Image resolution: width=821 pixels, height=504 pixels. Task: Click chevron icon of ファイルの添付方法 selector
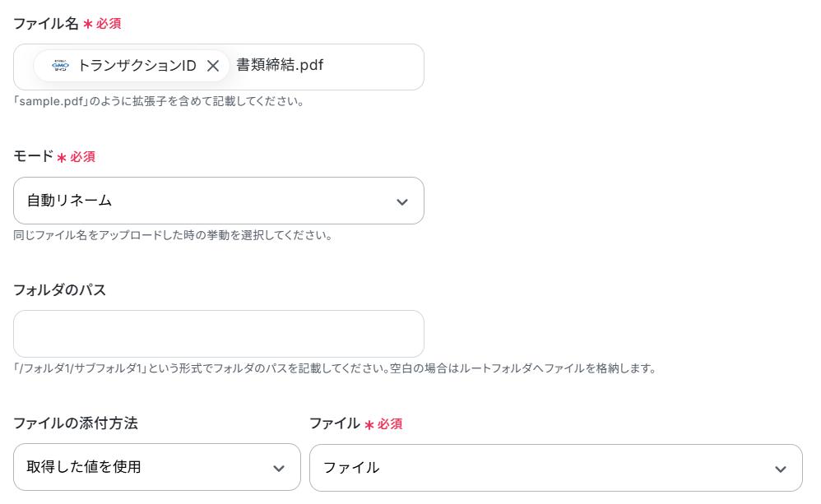[279, 468]
